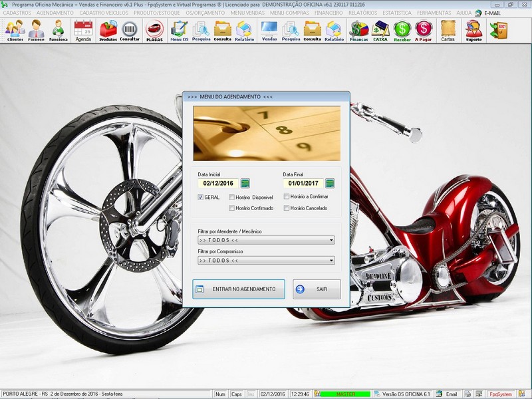Screen dimensions: 532x399
Task: Open the CAIXA cash register icon
Action: 380,30
